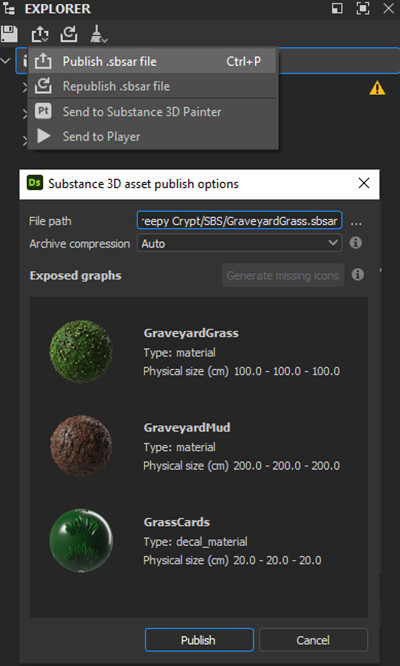This screenshot has width=400, height=666.
Task: Select Republish .sbsar file menu entry
Action: coord(153,86)
